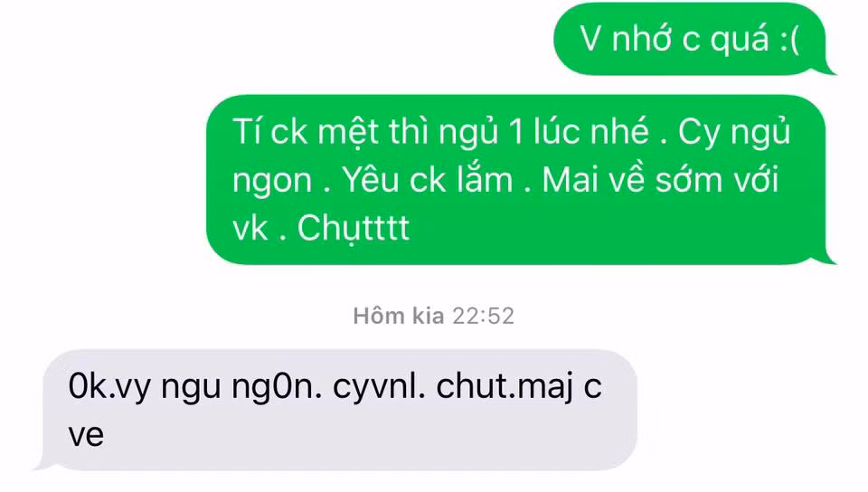Click the word 've' in gray bubble
This screenshot has width=868, height=492.
point(86,434)
